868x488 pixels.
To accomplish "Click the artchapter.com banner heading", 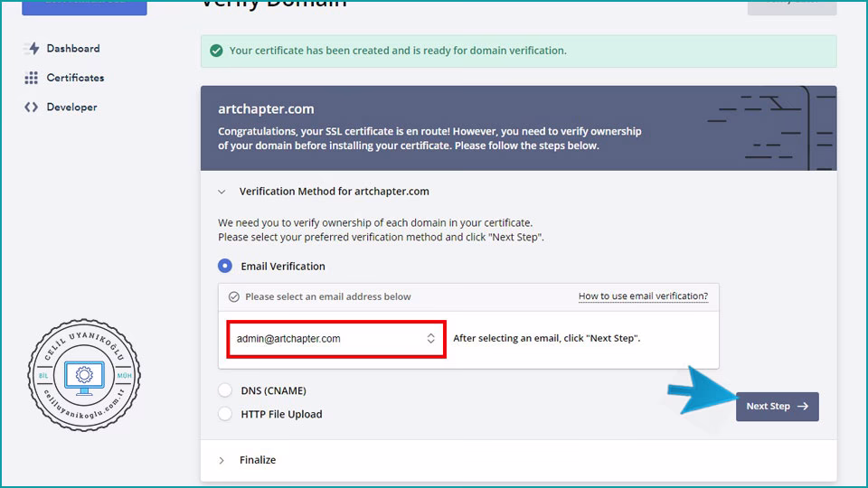I will (266, 109).
